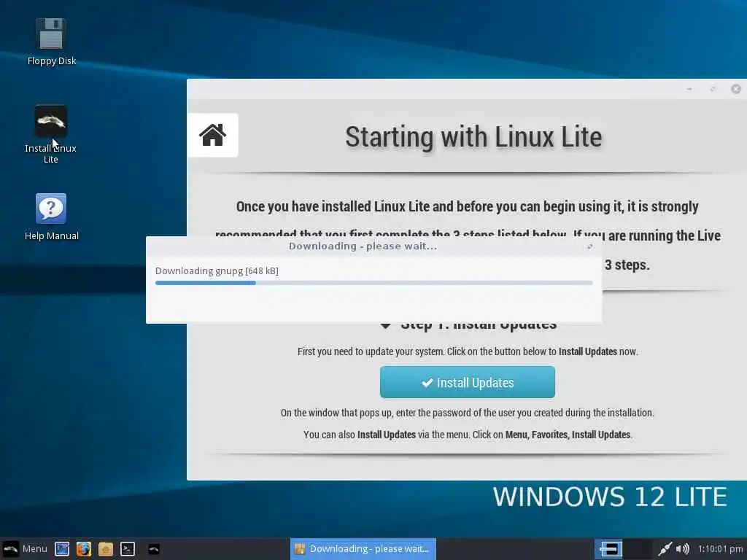
Task: Close the Starting with Linux Lite window
Action: tap(736, 89)
